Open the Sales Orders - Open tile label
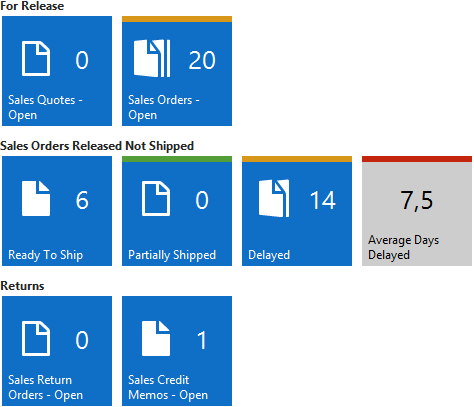Viewport: 474px width, 407px height. click(164, 107)
